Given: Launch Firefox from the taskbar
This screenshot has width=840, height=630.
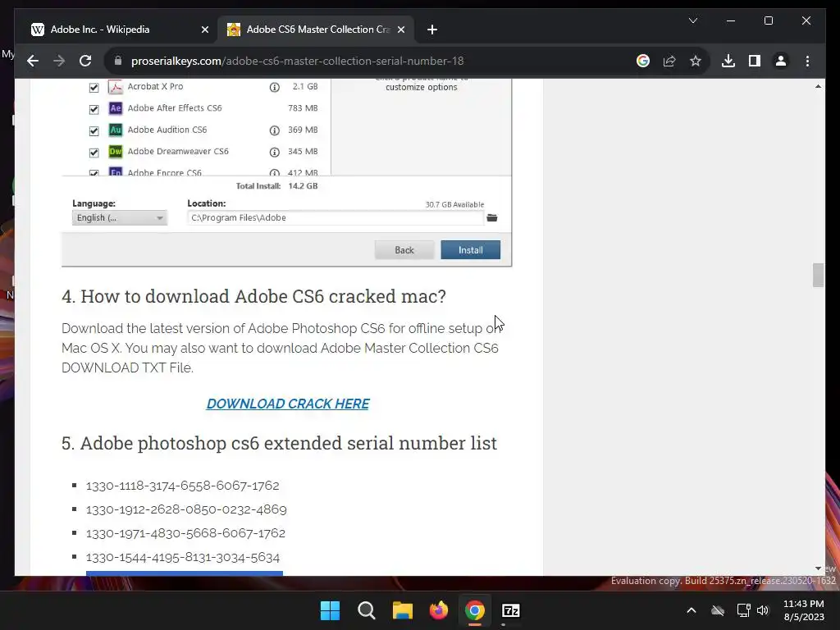Looking at the screenshot, I should [439, 610].
